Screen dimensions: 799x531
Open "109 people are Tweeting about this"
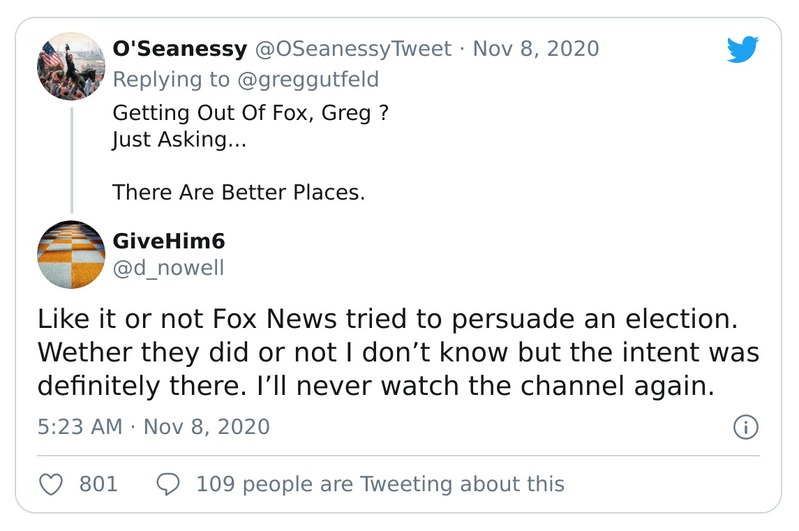[x=380, y=484]
